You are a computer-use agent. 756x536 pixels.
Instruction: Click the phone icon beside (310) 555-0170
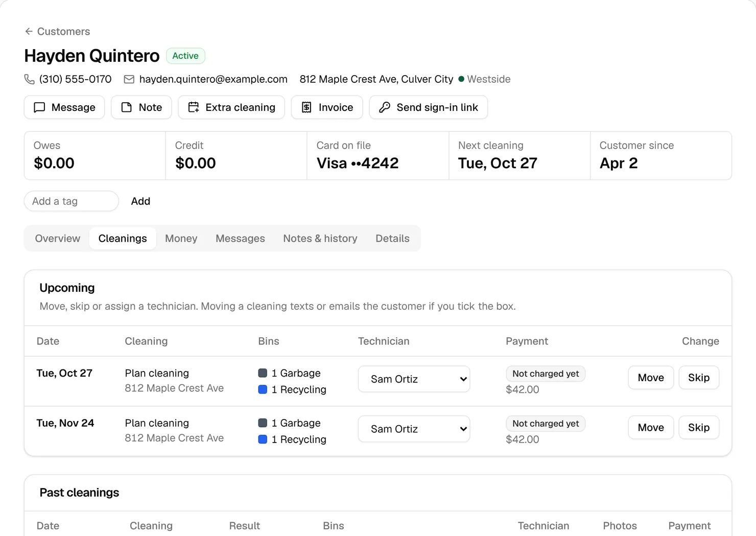[x=30, y=79]
